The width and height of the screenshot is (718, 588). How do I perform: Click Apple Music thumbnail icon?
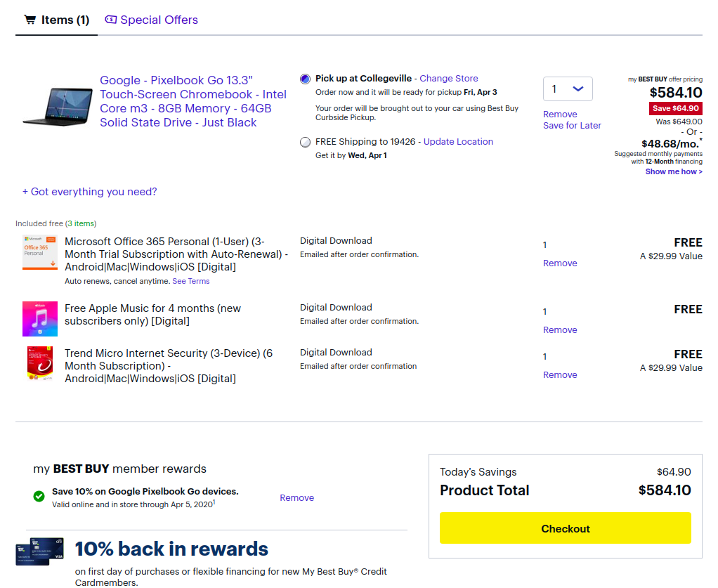tap(40, 319)
